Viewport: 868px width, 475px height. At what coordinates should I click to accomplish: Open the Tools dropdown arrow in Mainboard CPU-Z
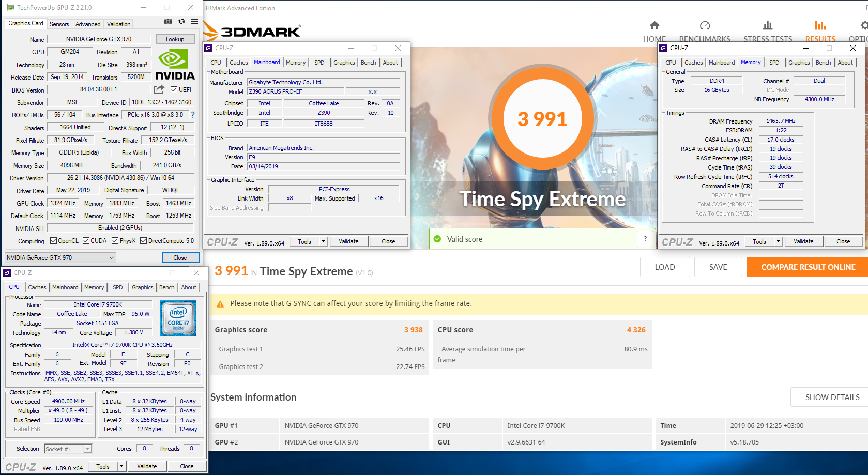[x=323, y=241]
